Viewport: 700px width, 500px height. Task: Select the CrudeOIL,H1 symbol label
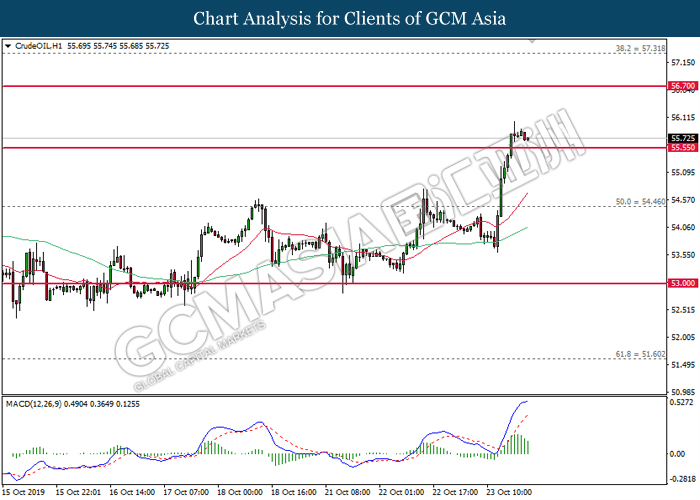(x=39, y=46)
